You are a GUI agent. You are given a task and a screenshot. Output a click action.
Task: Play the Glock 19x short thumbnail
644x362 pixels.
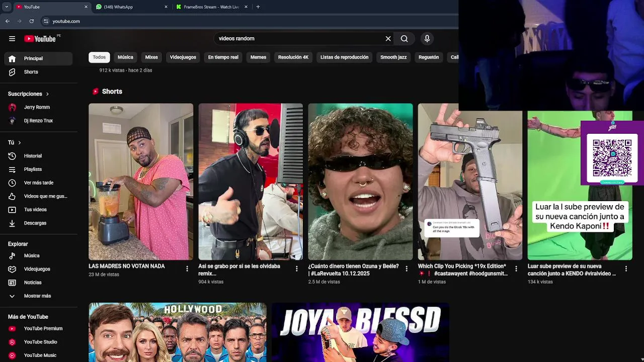tap(470, 182)
